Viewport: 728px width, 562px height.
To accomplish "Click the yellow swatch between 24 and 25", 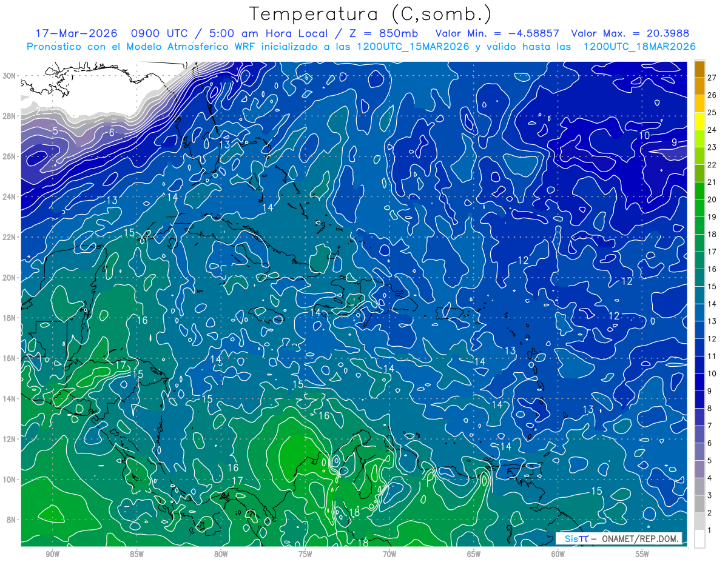I will coord(699,121).
